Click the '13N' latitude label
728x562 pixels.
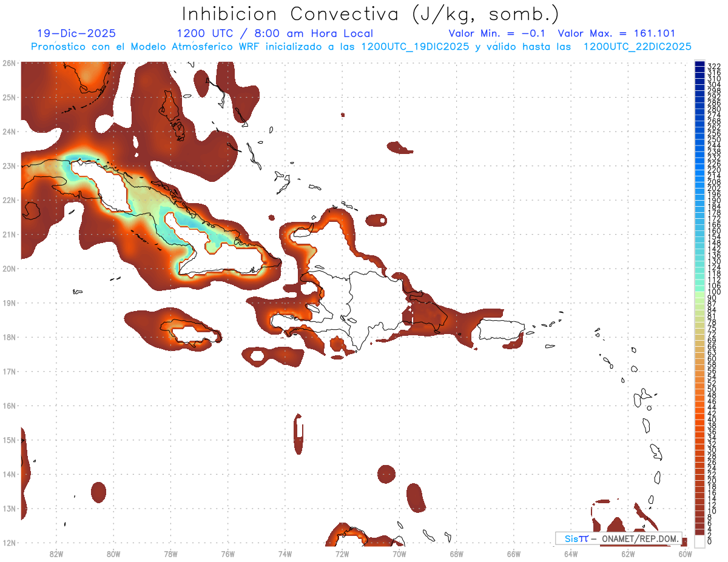(8, 508)
